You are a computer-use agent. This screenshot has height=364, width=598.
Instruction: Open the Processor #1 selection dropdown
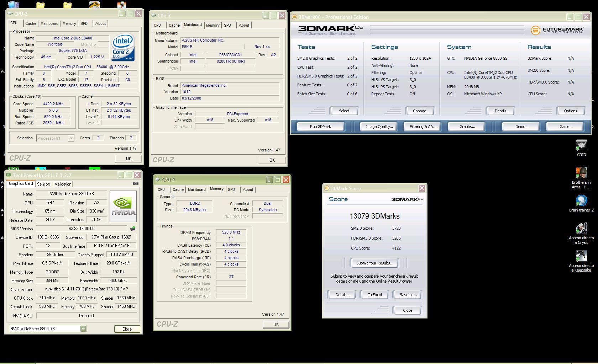click(71, 138)
